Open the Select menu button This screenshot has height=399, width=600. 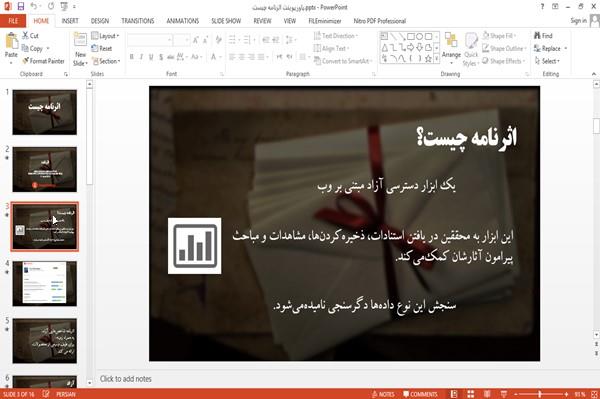547,61
